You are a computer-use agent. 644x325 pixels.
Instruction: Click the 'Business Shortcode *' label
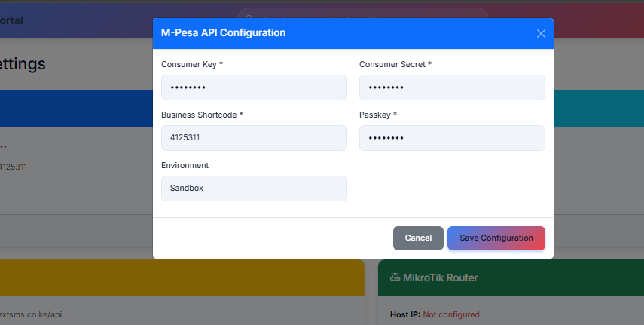click(202, 115)
